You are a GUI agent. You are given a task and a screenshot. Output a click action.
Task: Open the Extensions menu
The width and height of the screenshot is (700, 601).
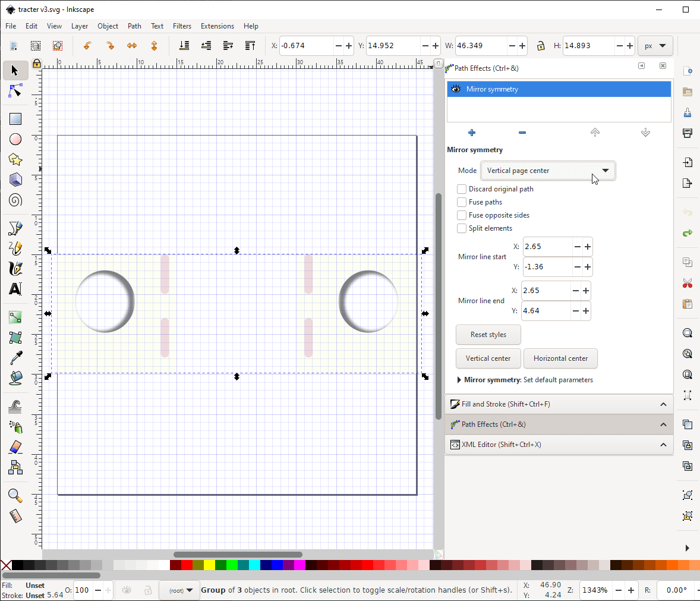(x=217, y=26)
